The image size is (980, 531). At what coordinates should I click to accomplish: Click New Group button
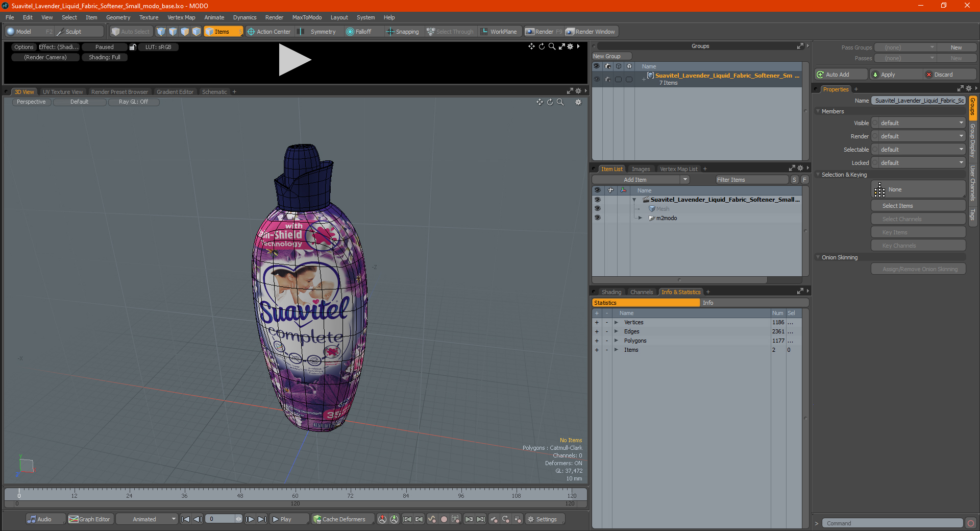click(x=611, y=56)
